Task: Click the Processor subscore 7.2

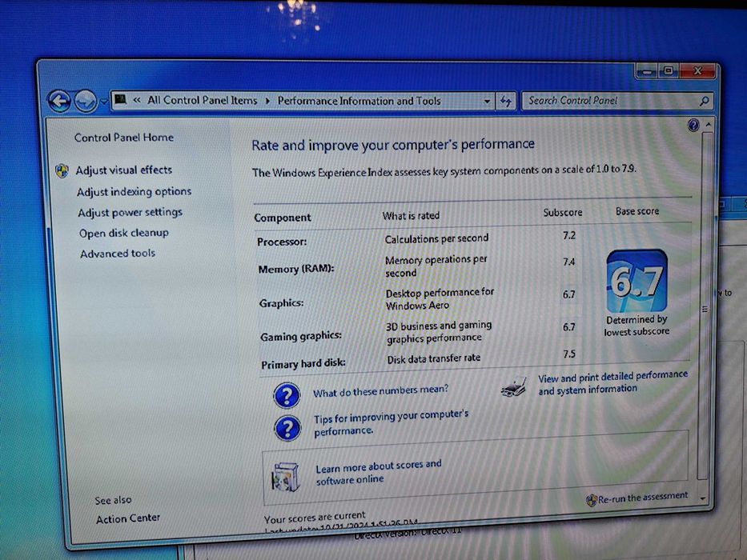Action: tap(568, 235)
